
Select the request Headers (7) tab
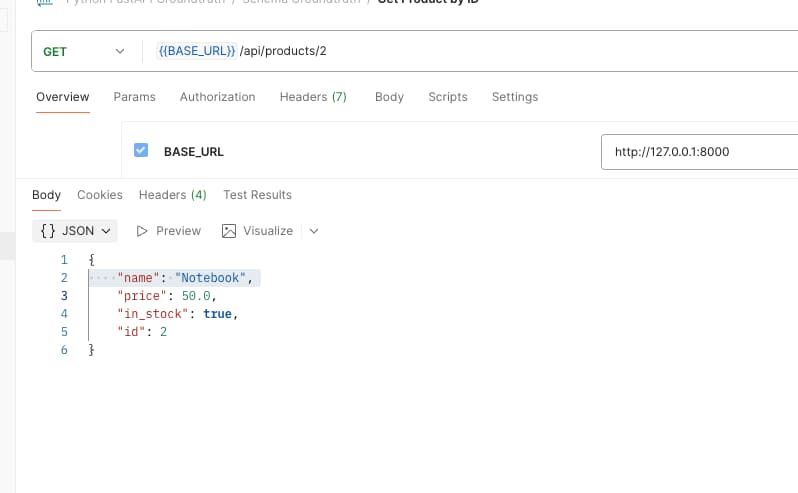[313, 97]
